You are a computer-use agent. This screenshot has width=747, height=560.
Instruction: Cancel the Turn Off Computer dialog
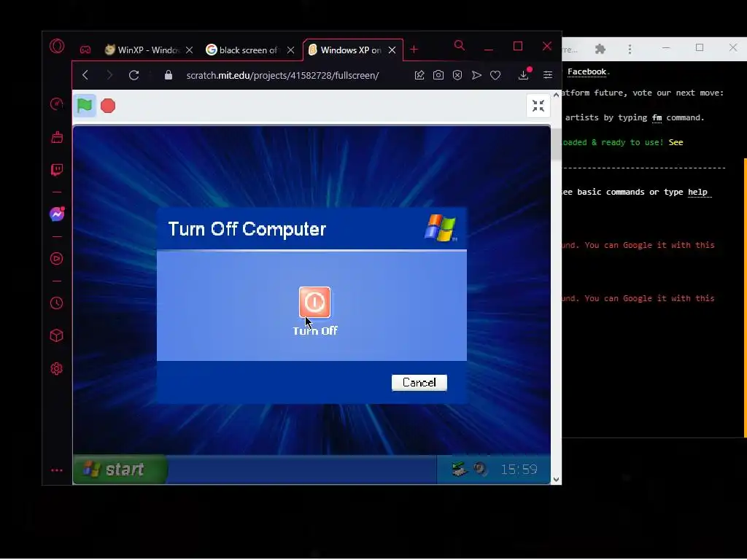pyautogui.click(x=419, y=382)
